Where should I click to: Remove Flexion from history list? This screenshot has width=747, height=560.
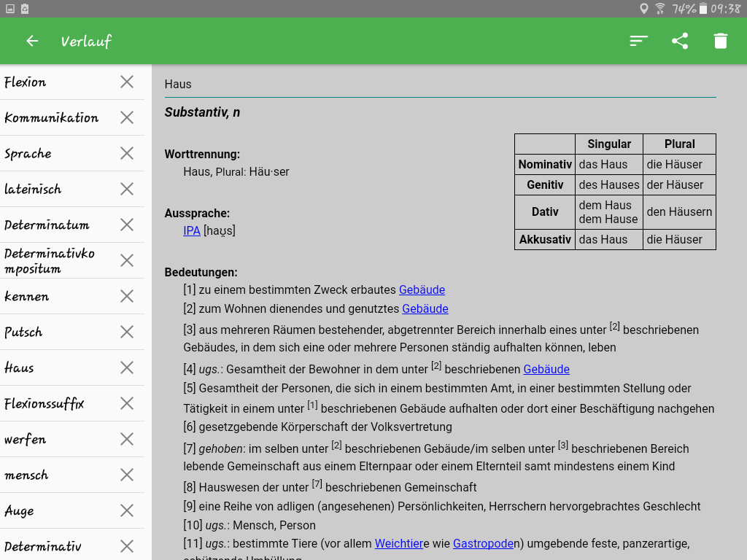pos(127,82)
